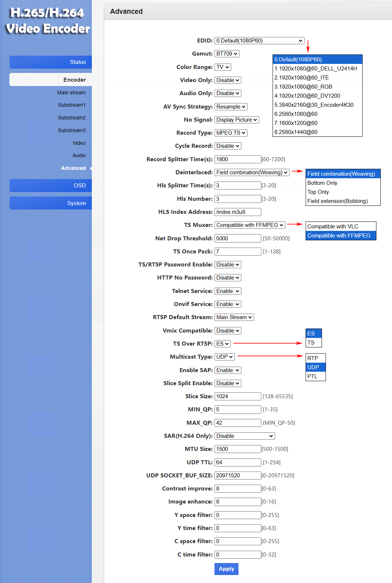This screenshot has width=392, height=583.
Task: Open the TS Muxer dropdown
Action: (250, 225)
